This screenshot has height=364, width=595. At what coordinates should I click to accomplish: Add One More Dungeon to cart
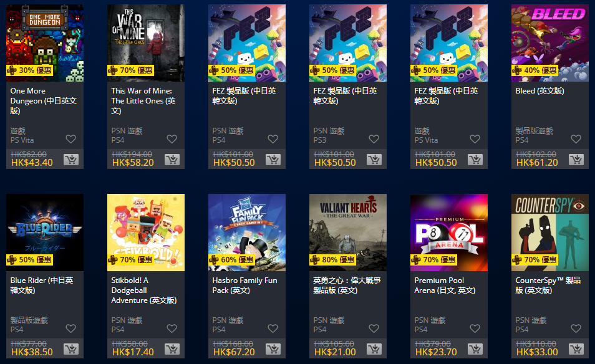(x=71, y=160)
